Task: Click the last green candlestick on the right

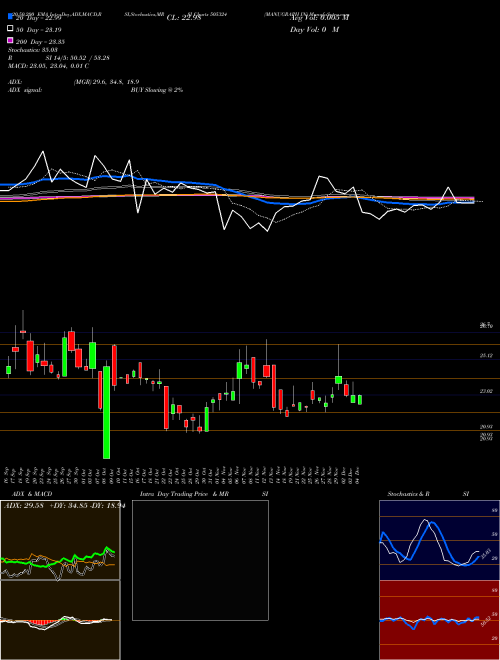Action: (x=360, y=399)
